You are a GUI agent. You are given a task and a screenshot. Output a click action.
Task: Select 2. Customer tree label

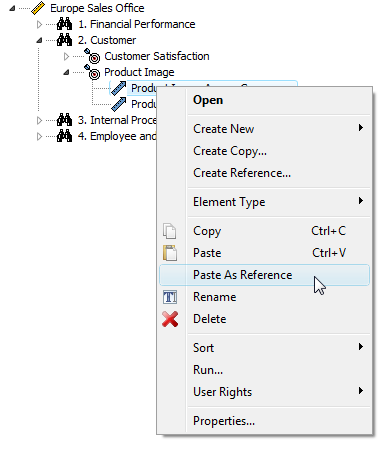coord(107,40)
